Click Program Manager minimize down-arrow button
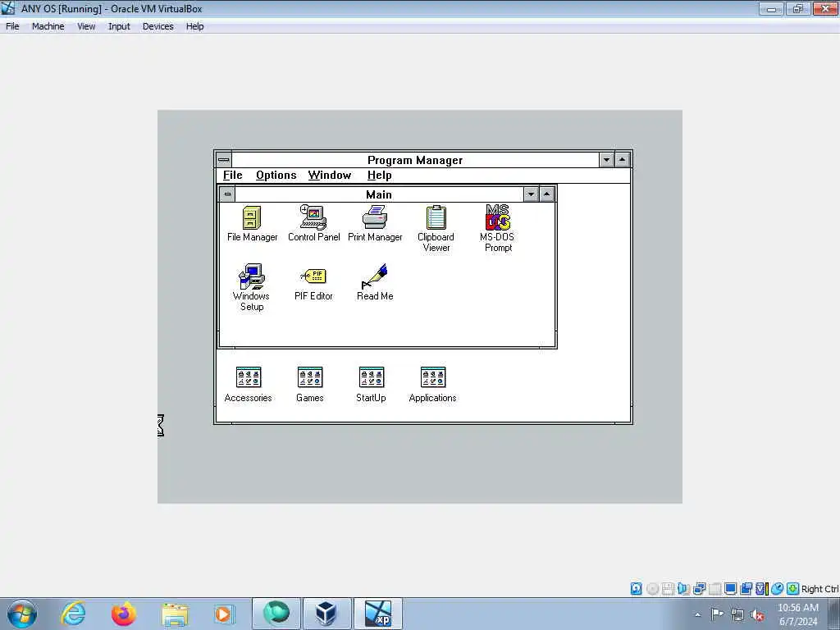The image size is (840, 630). (x=606, y=160)
